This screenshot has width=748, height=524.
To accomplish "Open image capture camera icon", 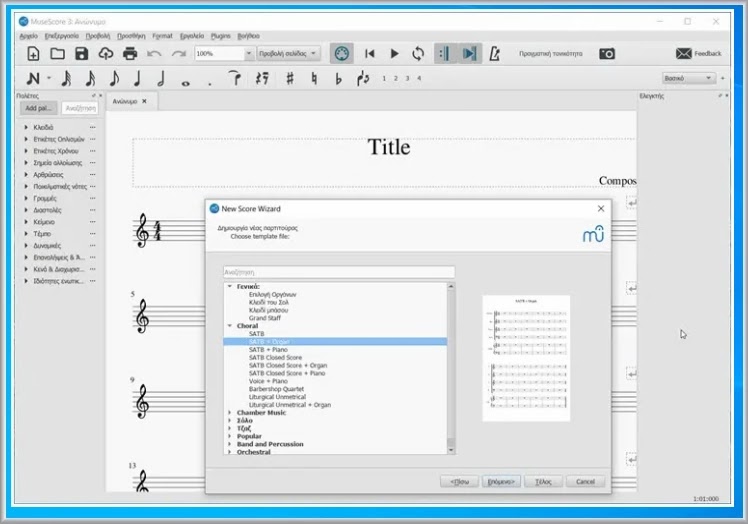I will (x=607, y=53).
